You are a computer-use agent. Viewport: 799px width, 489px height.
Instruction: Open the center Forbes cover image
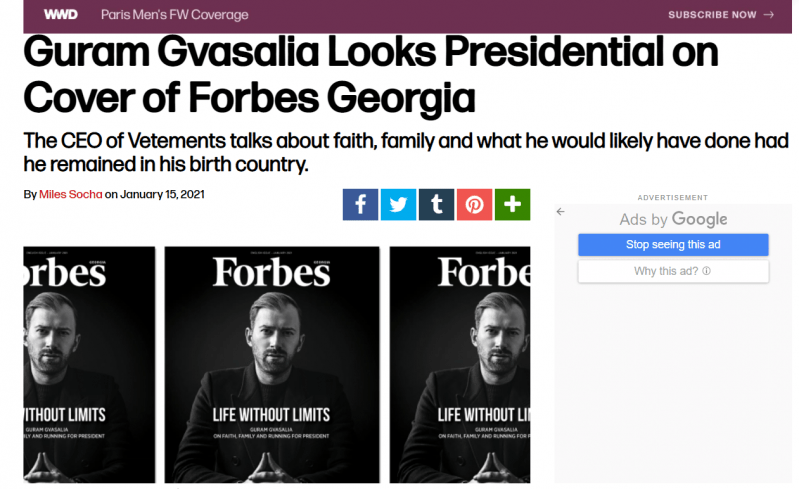pos(272,364)
